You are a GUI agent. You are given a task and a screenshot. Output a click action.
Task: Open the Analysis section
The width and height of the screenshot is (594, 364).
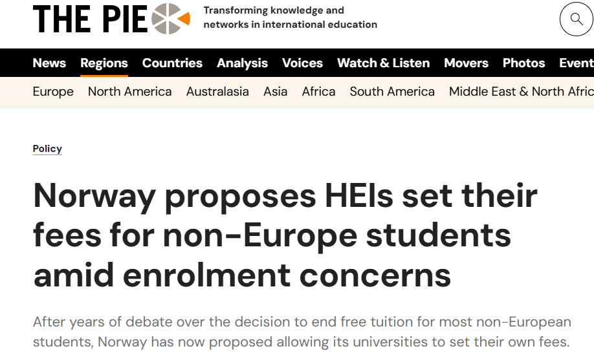click(242, 63)
